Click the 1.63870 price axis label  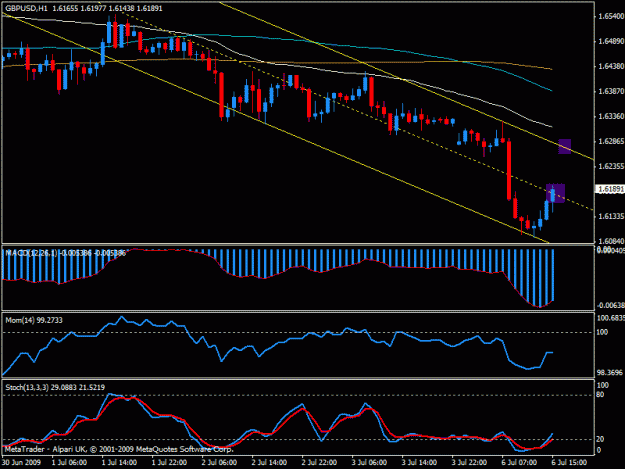(611, 91)
